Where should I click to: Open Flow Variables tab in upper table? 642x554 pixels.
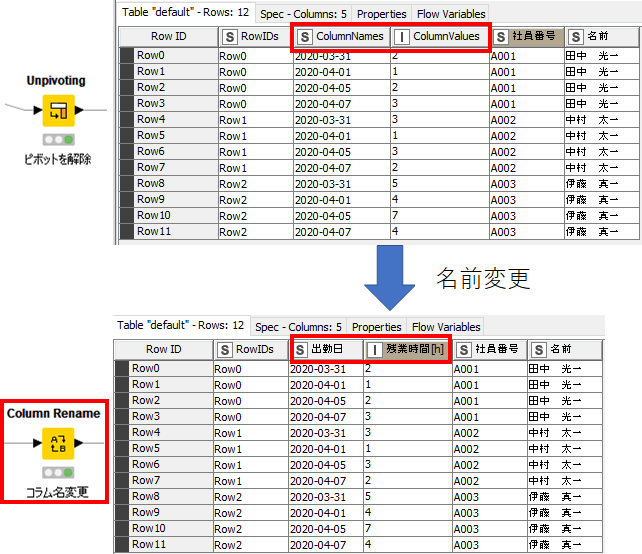click(451, 14)
